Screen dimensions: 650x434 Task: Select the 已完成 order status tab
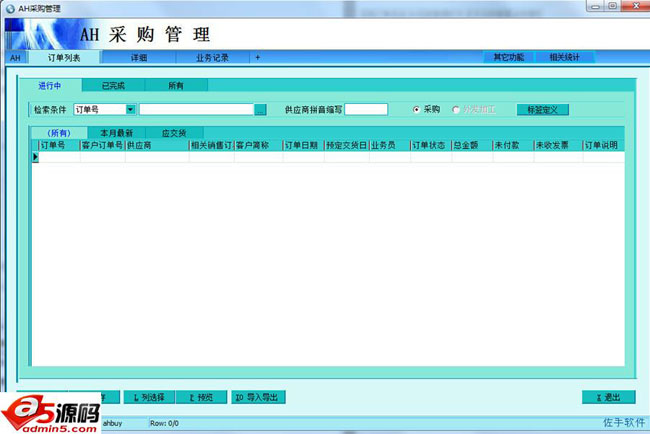coord(113,86)
